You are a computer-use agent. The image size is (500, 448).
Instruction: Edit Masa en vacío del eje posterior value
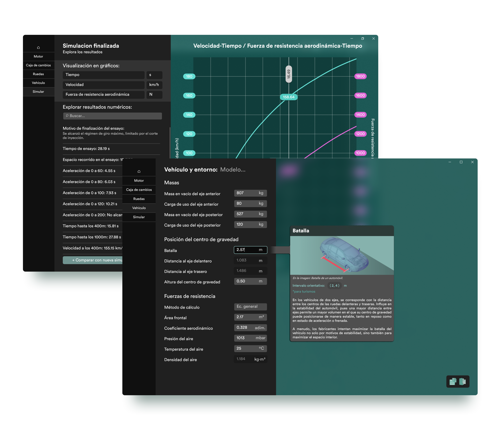click(250, 214)
